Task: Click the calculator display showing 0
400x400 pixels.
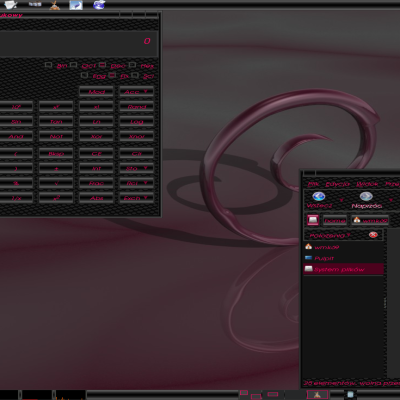Action: click(78, 43)
